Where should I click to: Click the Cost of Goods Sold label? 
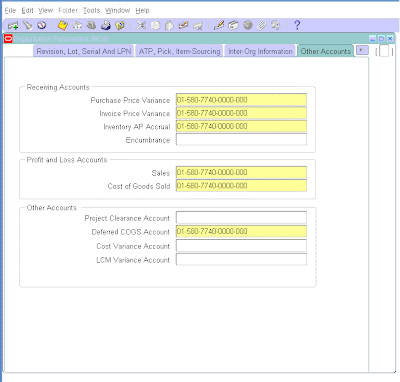139,186
